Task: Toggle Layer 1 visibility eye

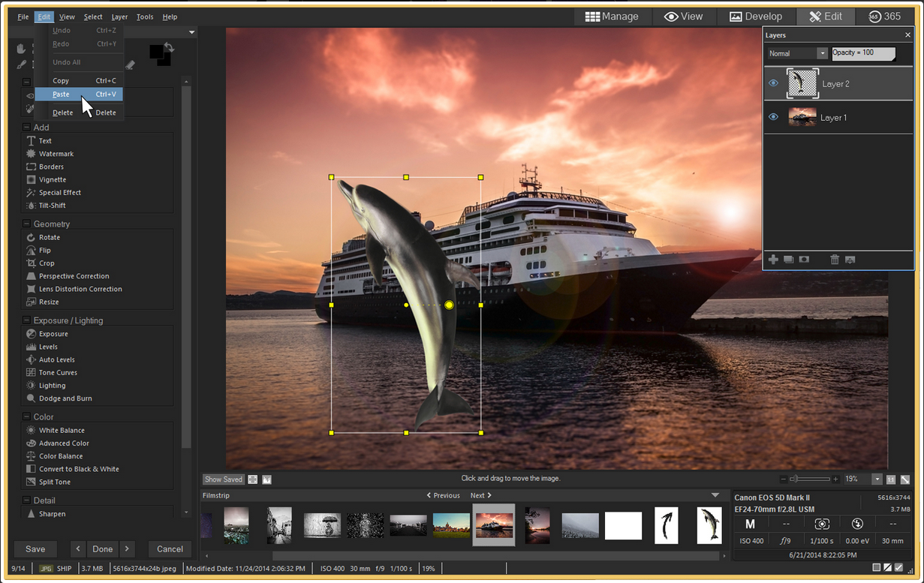Action: pos(773,117)
